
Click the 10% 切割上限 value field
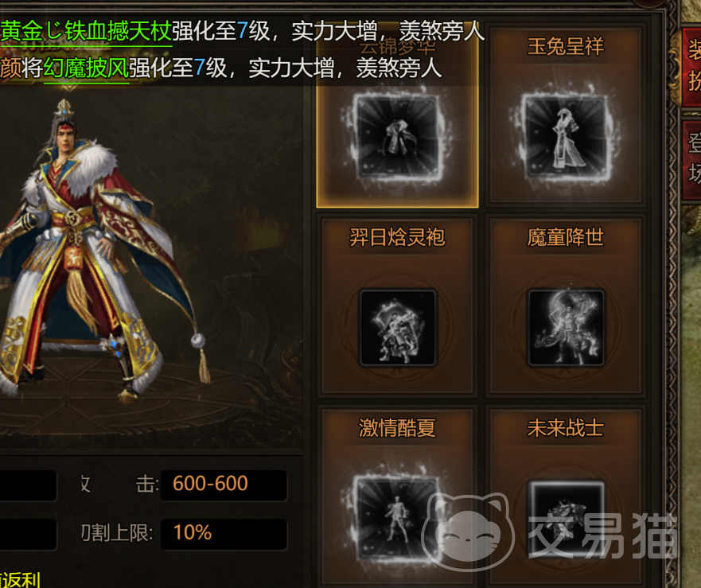coord(224,533)
